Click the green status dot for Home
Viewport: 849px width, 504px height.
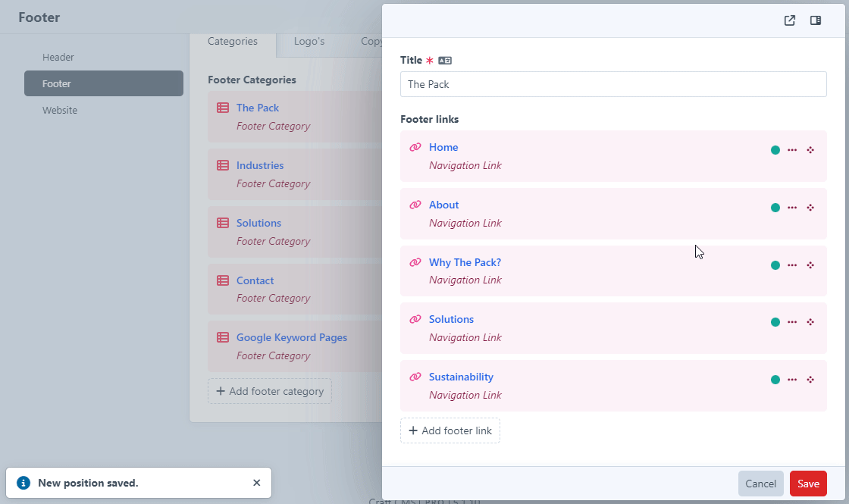(x=775, y=150)
